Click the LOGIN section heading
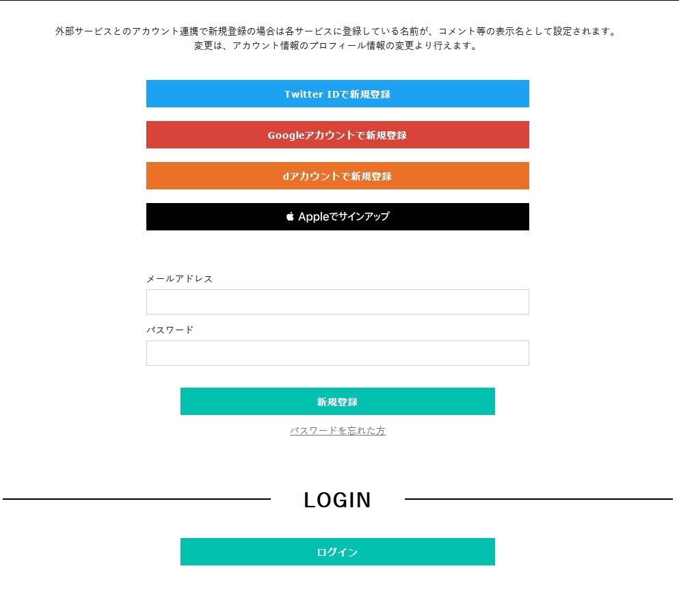 click(337, 500)
